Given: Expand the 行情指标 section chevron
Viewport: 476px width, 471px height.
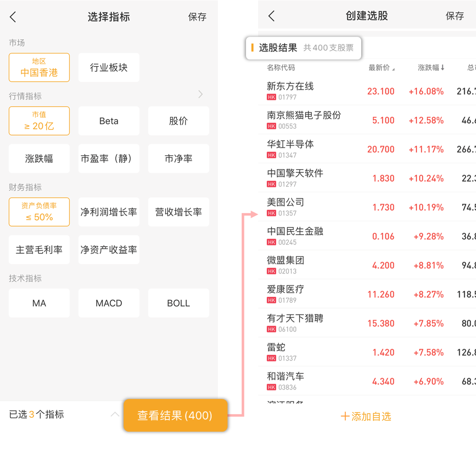Looking at the screenshot, I should pyautogui.click(x=200, y=94).
